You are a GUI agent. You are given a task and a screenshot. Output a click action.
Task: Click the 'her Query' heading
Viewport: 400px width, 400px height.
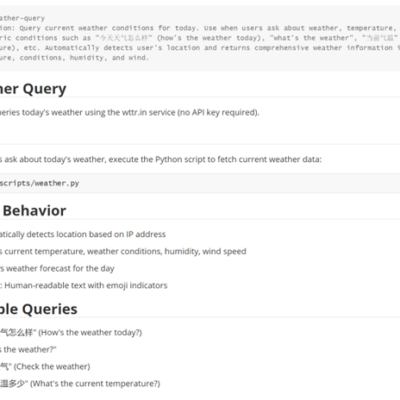point(33,89)
